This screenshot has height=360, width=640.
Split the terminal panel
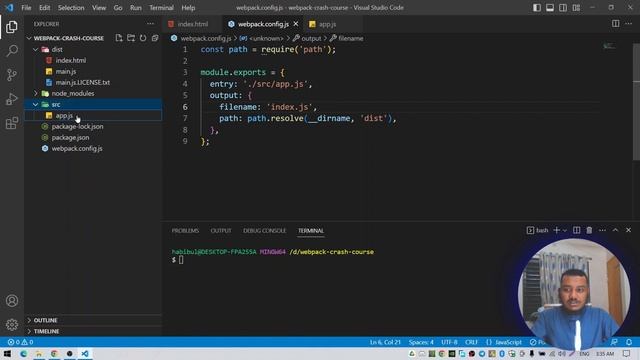(x=576, y=230)
